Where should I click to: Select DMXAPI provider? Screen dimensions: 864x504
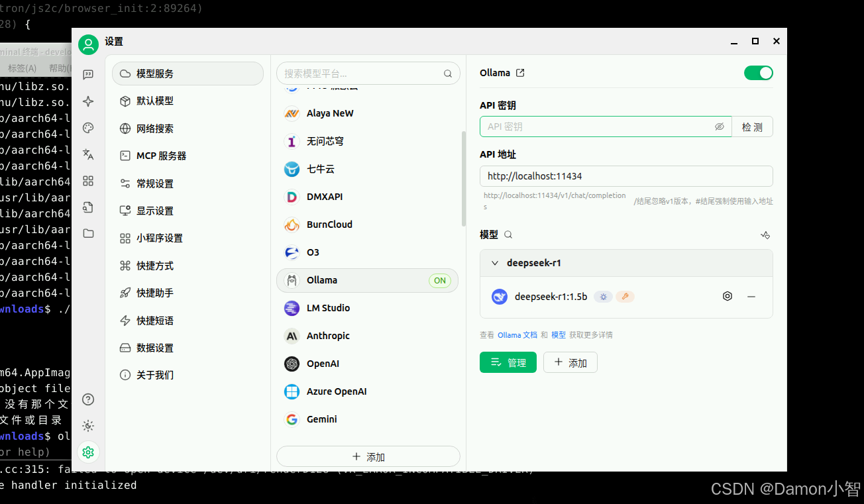pyautogui.click(x=367, y=197)
